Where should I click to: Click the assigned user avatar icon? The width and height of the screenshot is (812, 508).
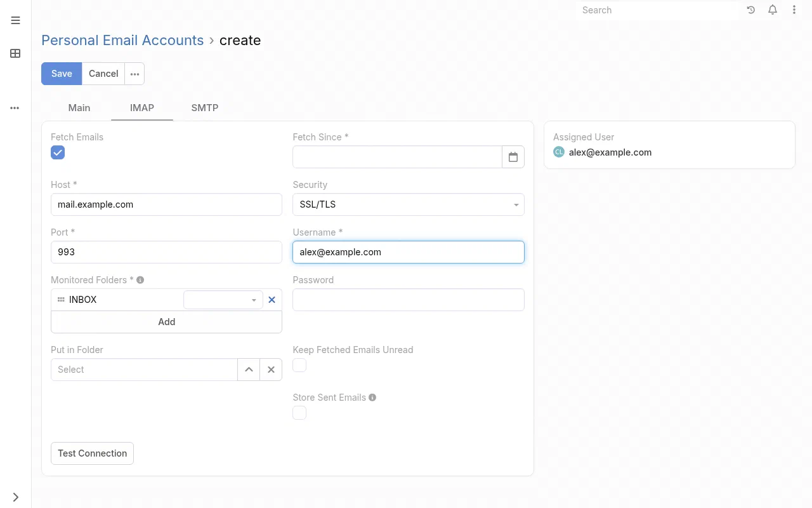[x=559, y=152]
